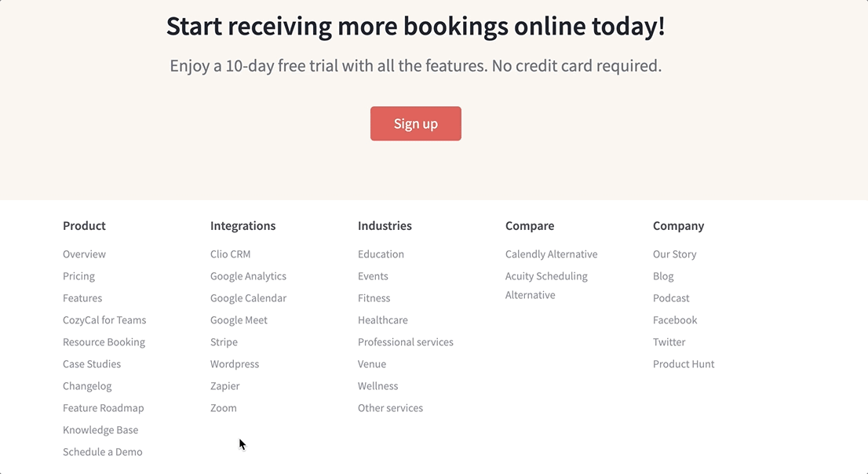This screenshot has height=474, width=868.
Task: View the Case Studies link
Action: 92,364
